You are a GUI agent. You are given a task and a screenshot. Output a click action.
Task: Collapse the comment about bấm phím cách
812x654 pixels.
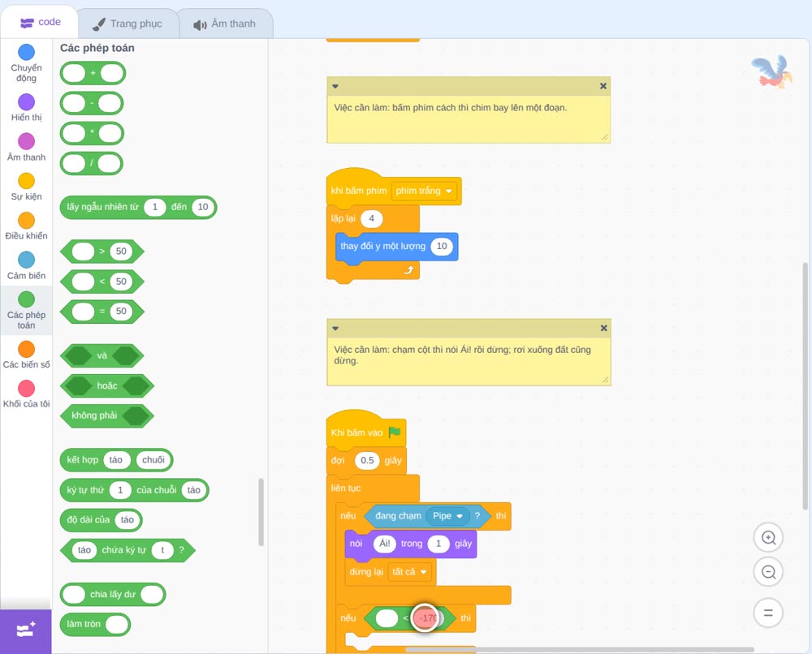(x=335, y=86)
